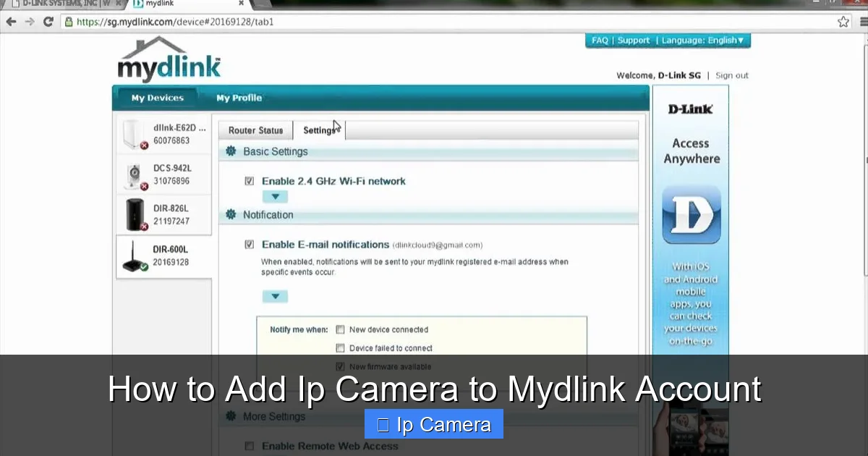
Task: Toggle Enable E-mail notifications checkbox
Action: [250, 245]
